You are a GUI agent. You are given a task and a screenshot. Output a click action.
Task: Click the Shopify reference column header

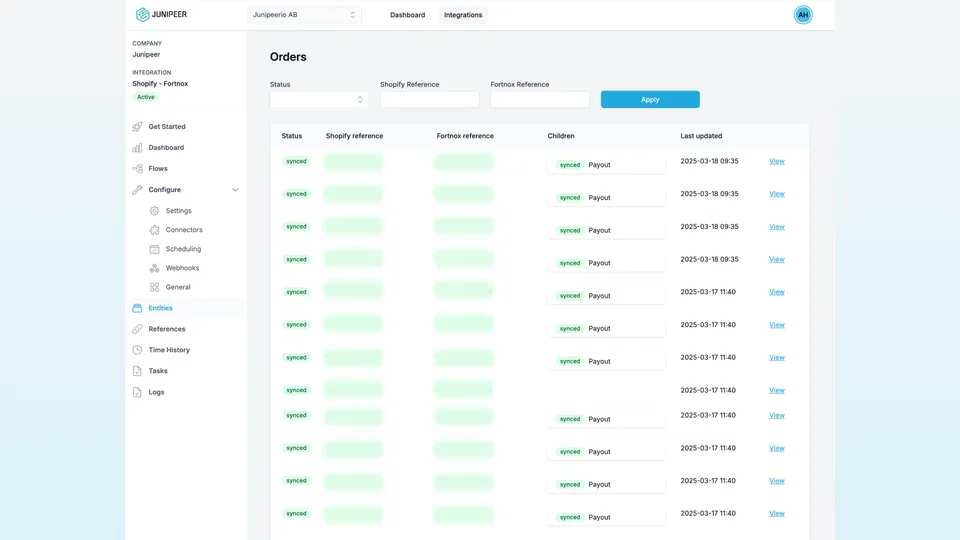pyautogui.click(x=354, y=136)
